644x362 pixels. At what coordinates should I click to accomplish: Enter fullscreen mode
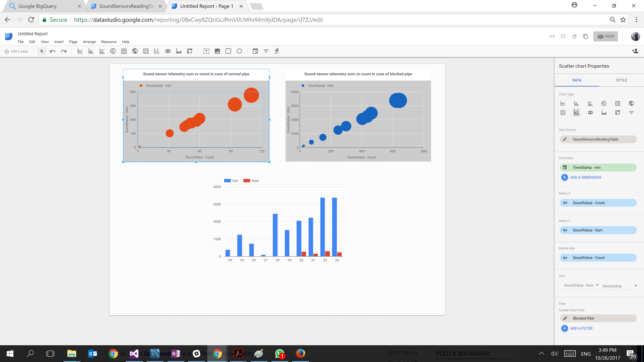563,36
